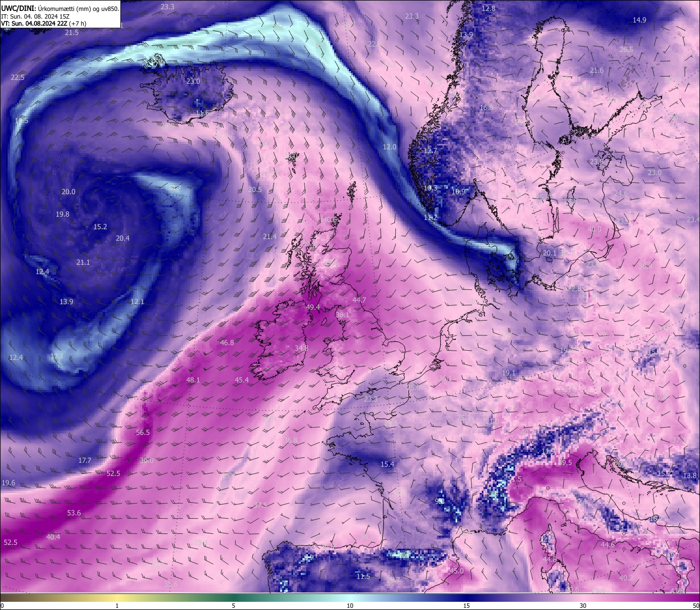Click the 40.2 value over southern Italy
The width and height of the screenshot is (700, 610).
coord(626,578)
